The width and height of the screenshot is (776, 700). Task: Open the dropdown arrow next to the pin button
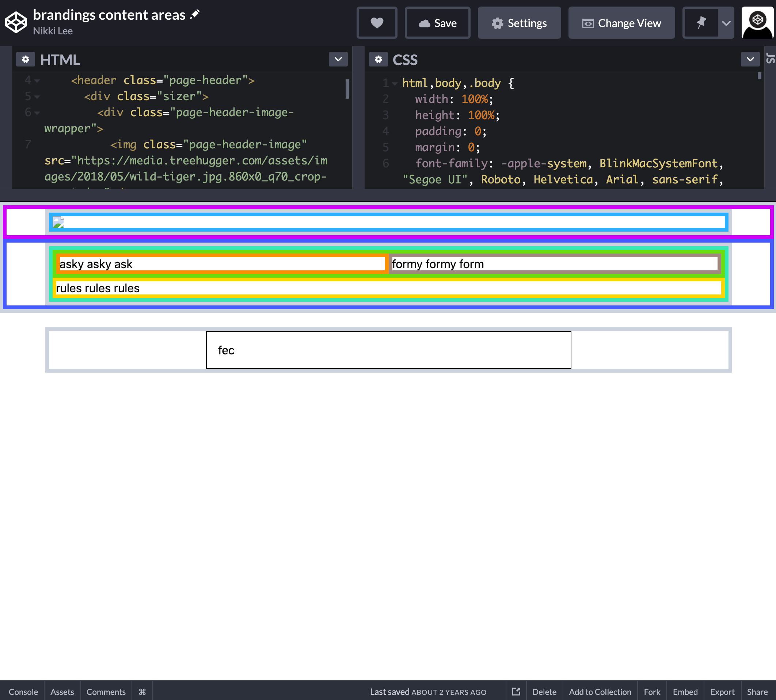(726, 23)
